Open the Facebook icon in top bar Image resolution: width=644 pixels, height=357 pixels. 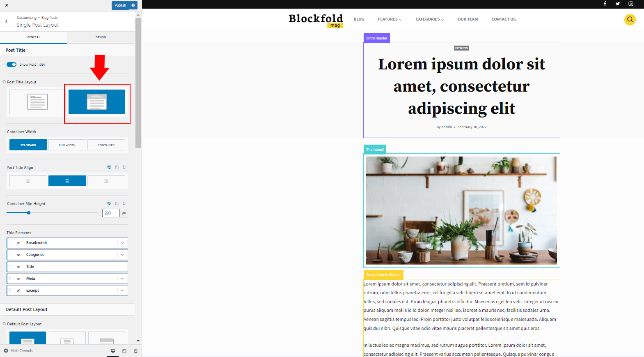(x=605, y=4)
